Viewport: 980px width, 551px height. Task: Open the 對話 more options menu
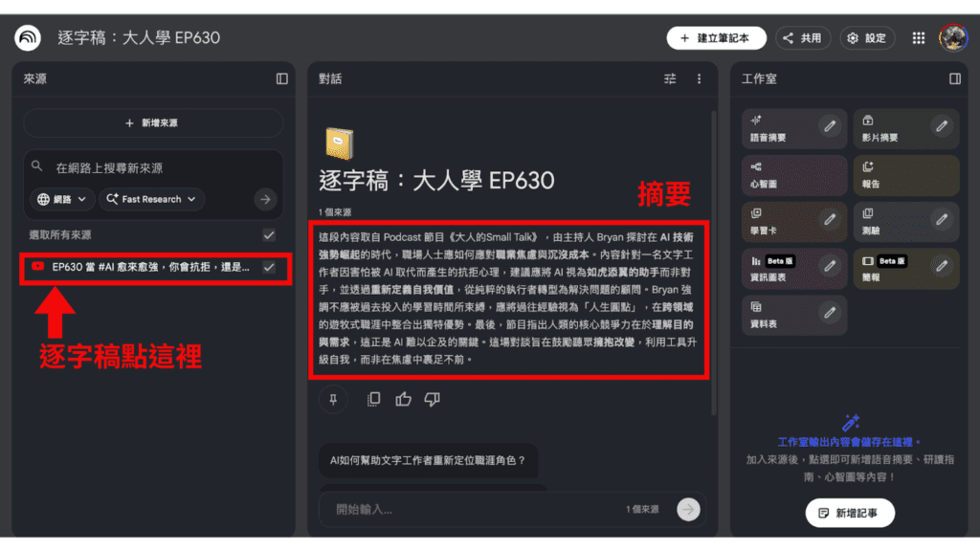[x=699, y=78]
